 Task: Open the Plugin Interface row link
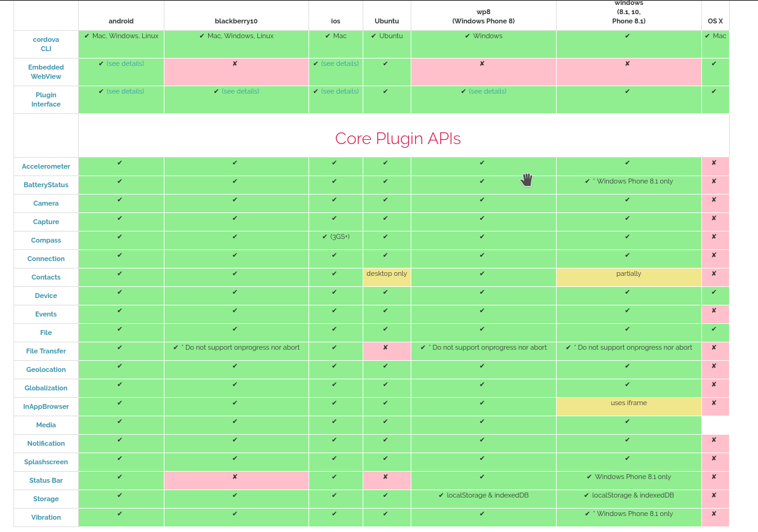[x=46, y=99]
